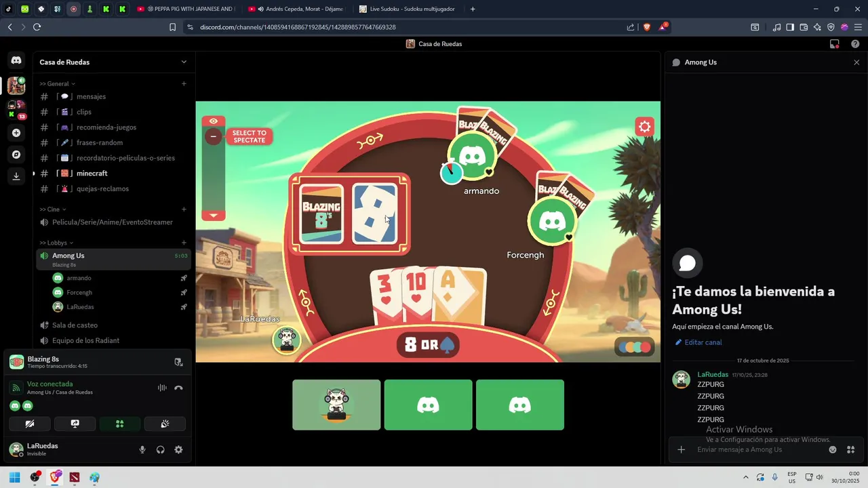Create channel in Cine category
Viewport: 868px width, 488px height.
pyautogui.click(x=184, y=209)
